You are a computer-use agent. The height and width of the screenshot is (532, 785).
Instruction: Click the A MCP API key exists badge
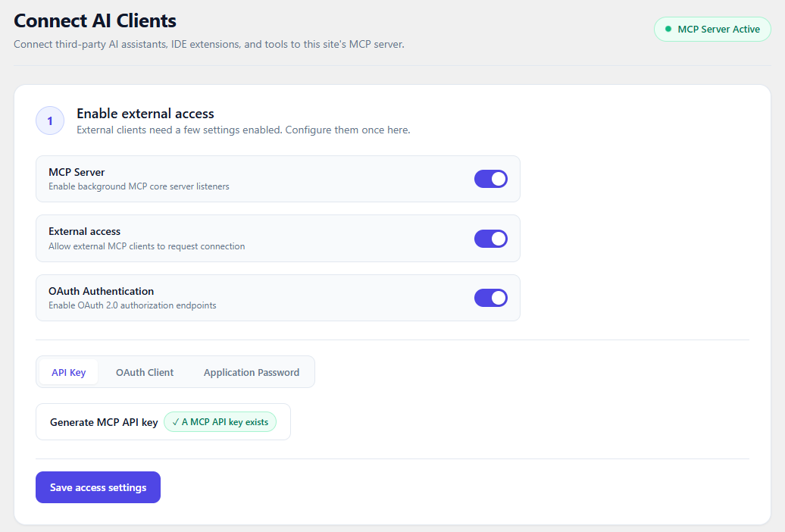click(220, 422)
